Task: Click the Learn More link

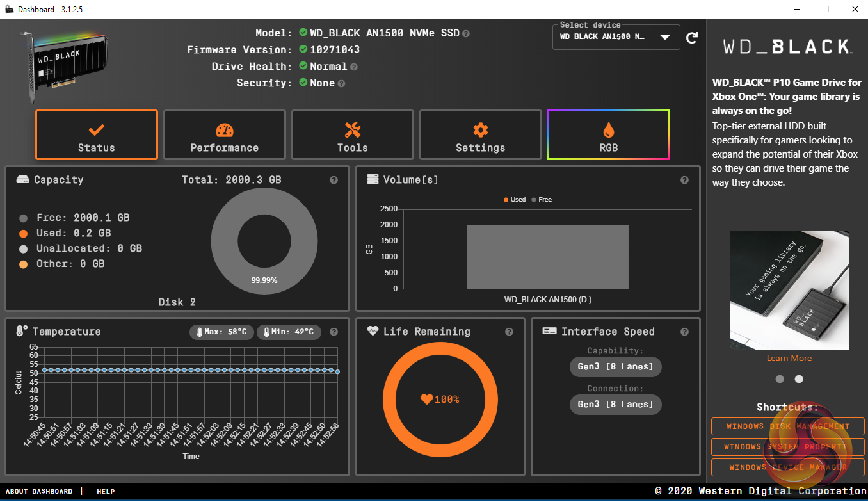Action: 789,358
